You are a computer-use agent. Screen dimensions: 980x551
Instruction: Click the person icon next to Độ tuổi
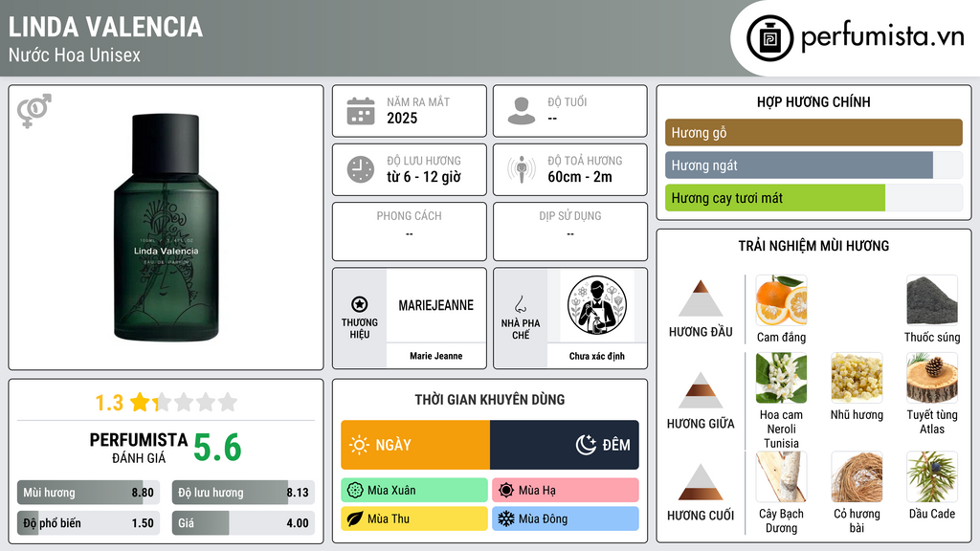tap(522, 111)
